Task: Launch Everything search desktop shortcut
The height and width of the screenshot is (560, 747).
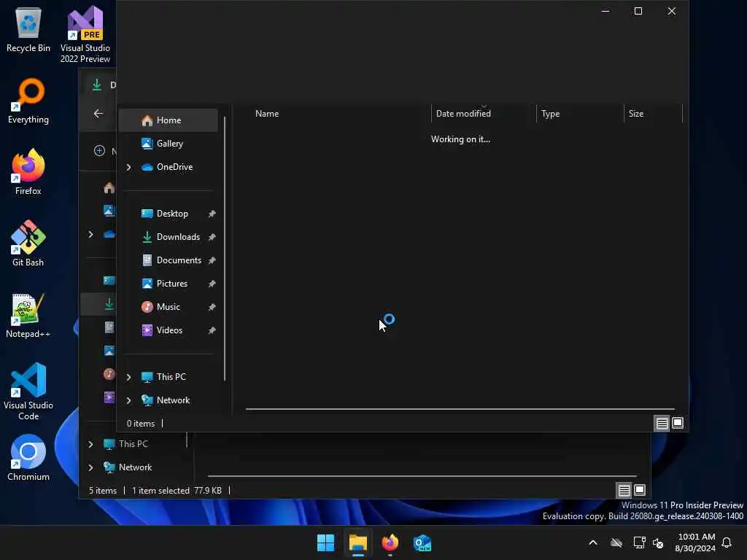Action: point(28,101)
